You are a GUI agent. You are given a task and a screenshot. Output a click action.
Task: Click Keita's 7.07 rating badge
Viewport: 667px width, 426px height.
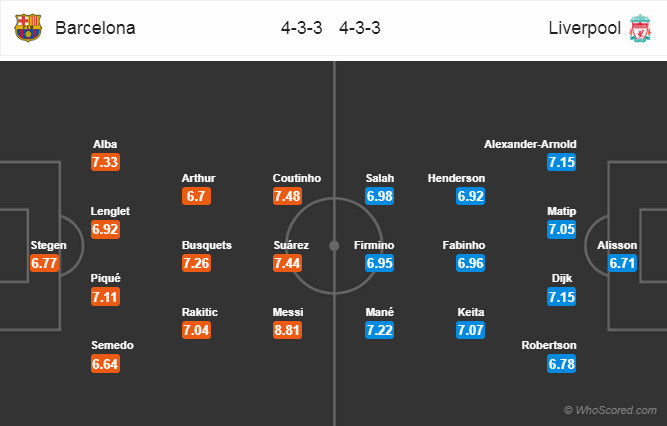[470, 331]
